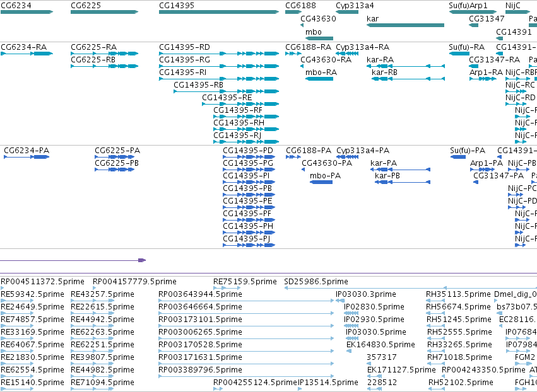Select the CG43630 gene label
Image resolution: width=537 pixels, height=392 pixels.
tap(318, 19)
